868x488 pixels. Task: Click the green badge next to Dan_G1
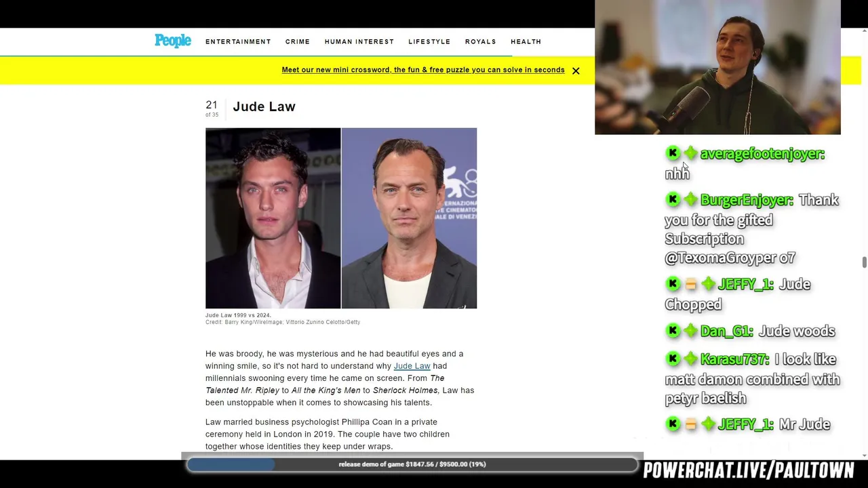click(690, 331)
